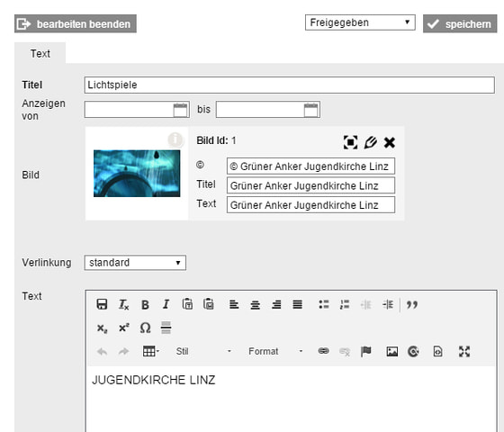Toggle bold formatting in text editor
Image resolution: width=504 pixels, height=432 pixels.
tap(145, 304)
